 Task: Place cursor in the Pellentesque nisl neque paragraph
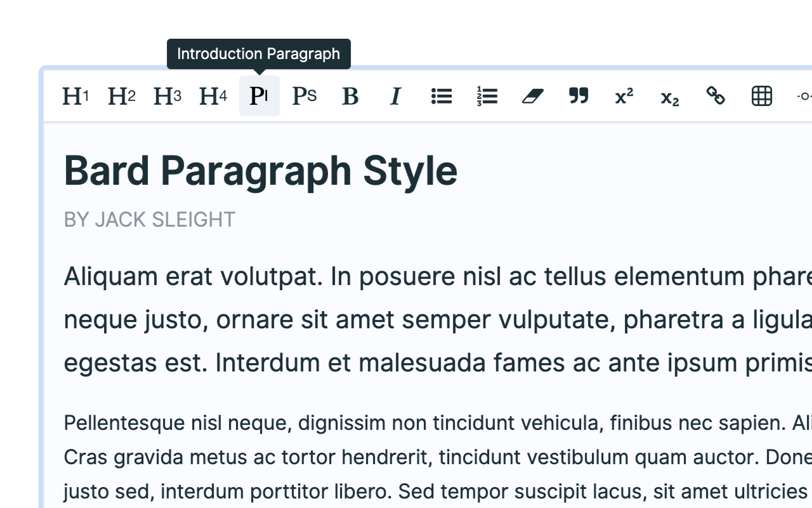click(438, 457)
